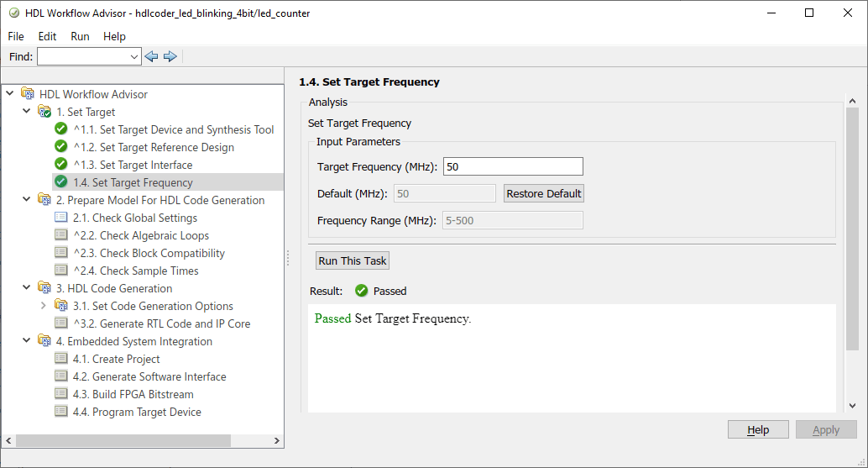
Task: Click the 3.1 Set Code Generation Options folder icon
Action: [60, 306]
